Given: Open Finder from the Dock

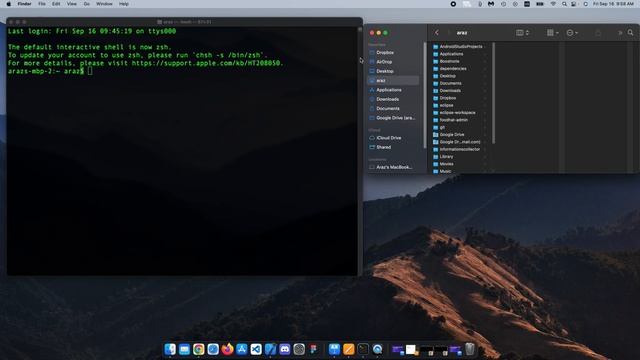Looking at the screenshot, I should pos(170,349).
